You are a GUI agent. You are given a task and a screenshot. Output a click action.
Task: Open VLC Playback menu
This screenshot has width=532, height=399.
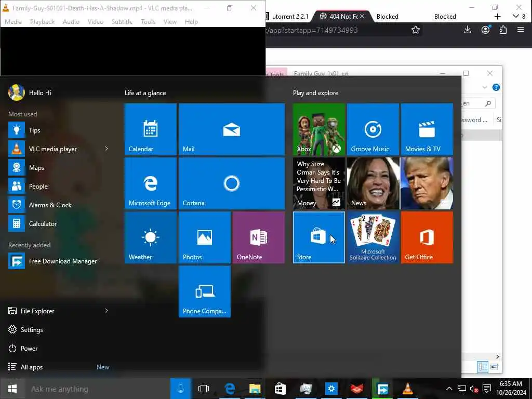pyautogui.click(x=42, y=22)
